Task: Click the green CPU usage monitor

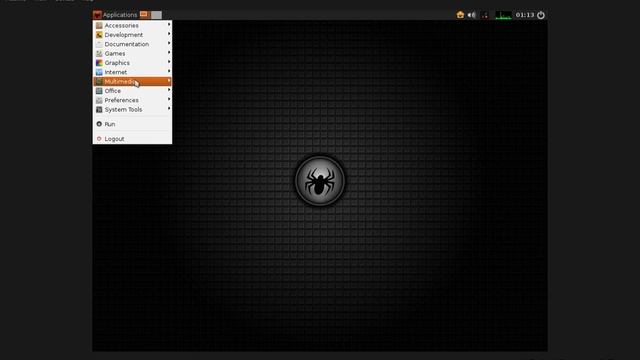Action: pos(503,15)
